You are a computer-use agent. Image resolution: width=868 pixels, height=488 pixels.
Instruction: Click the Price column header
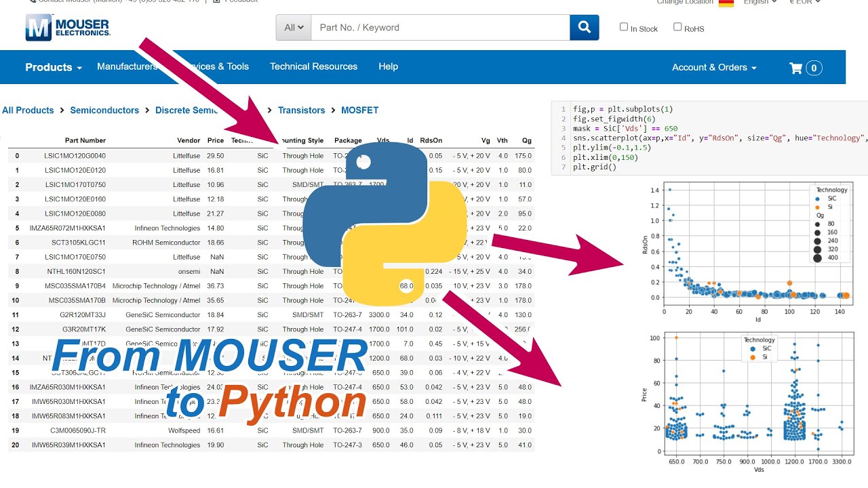tap(216, 140)
